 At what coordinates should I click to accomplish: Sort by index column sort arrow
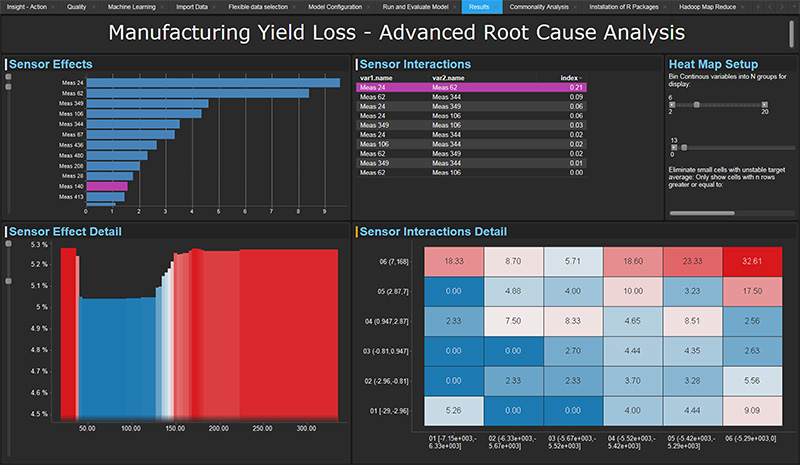[583, 77]
